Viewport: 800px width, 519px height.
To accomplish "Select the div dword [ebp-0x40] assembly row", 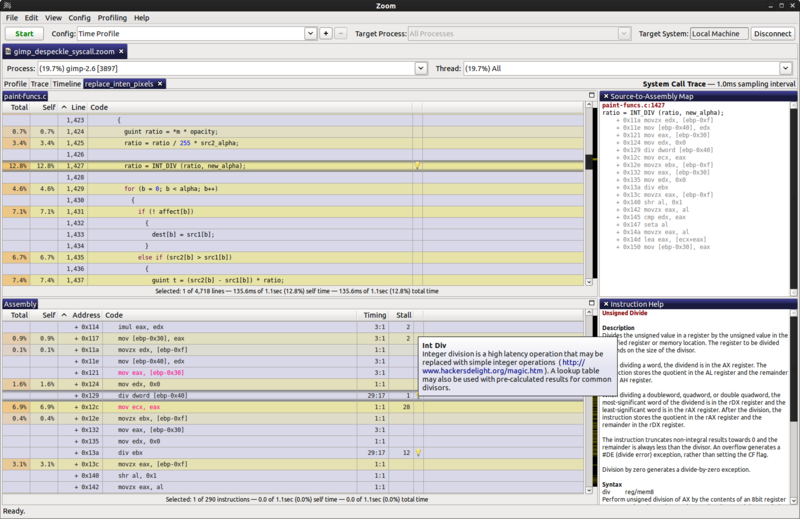I will 293,396.
